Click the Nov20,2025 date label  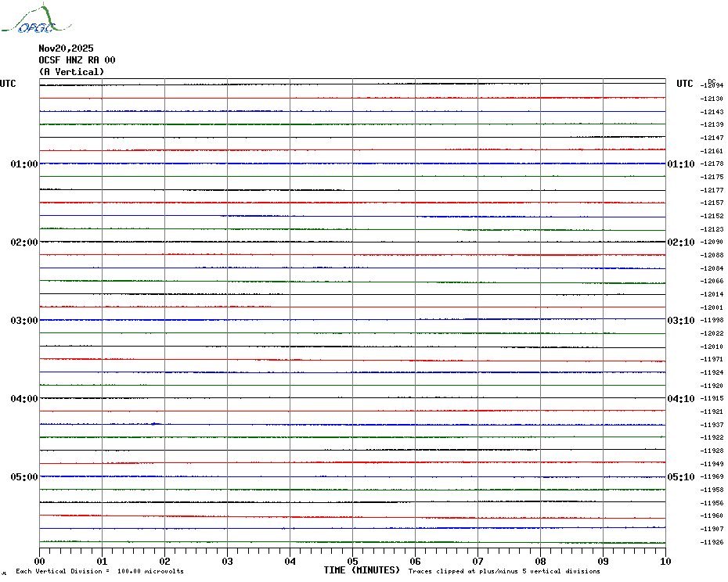point(66,48)
